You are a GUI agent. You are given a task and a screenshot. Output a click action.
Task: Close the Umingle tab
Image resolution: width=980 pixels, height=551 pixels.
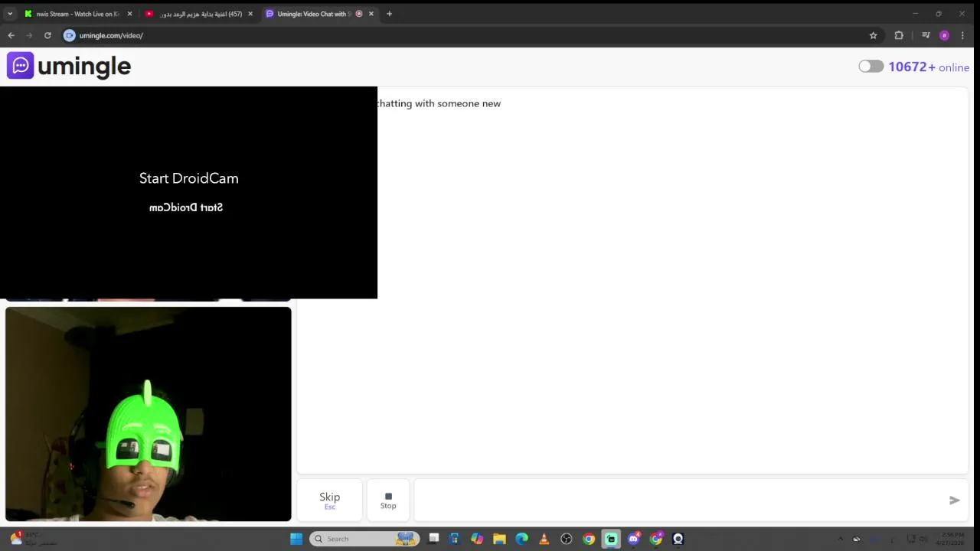click(371, 14)
